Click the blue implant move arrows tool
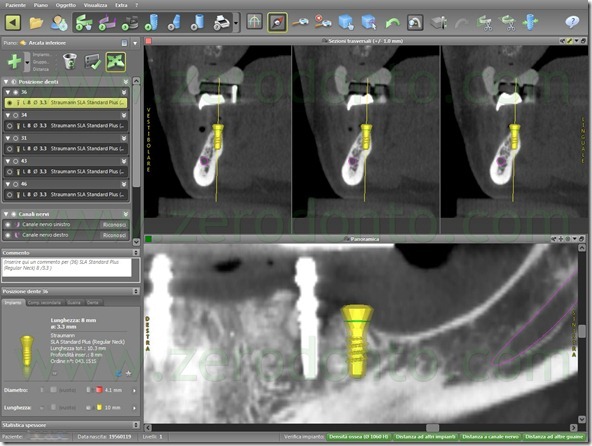Image resolution: width=592 pixels, height=446 pixels. click(x=530, y=23)
